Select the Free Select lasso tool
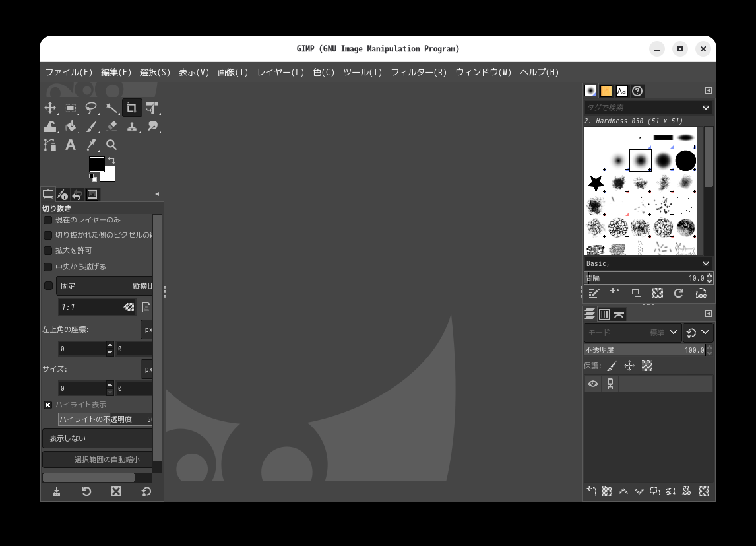This screenshot has height=546, width=756. coord(91,108)
